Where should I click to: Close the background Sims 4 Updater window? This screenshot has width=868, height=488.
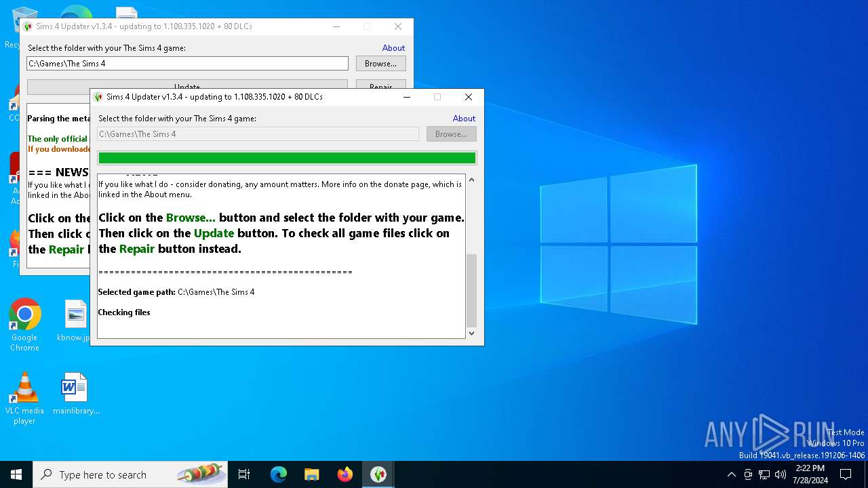[x=398, y=26]
